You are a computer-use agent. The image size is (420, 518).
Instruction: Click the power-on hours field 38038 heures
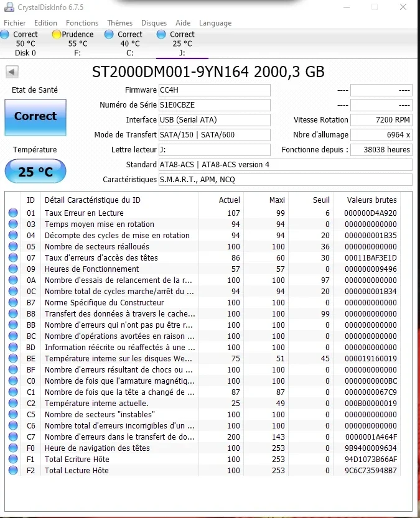[x=381, y=150]
